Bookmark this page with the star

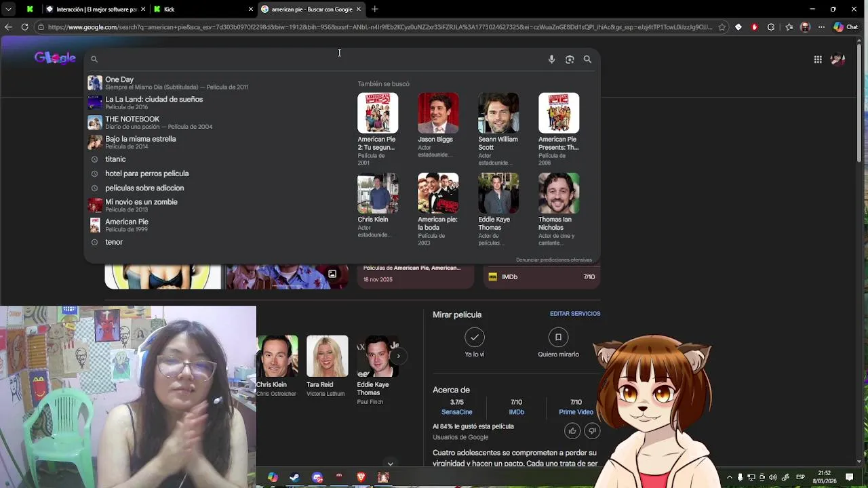click(x=722, y=27)
